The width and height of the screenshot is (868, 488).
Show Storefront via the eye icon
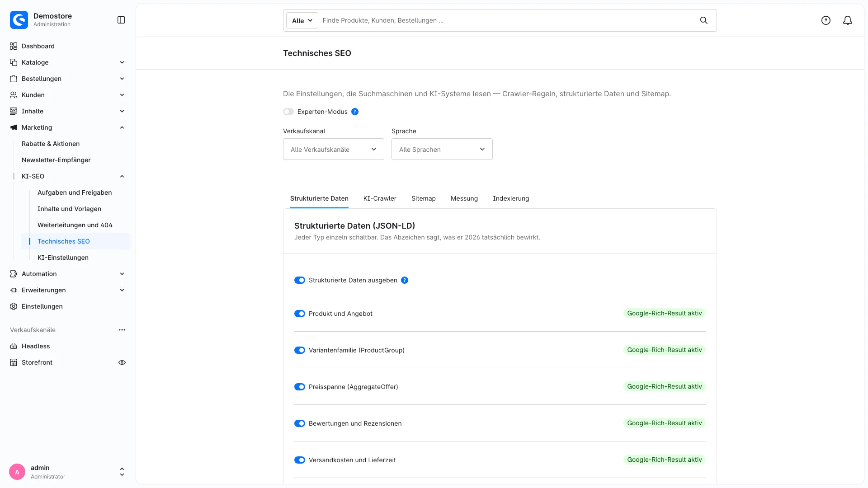pyautogui.click(x=122, y=362)
